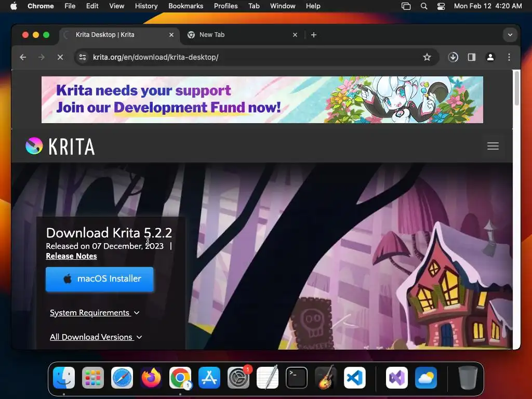This screenshot has height=399, width=532.
Task: Open Spotlight search in menu bar
Action: [x=424, y=6]
